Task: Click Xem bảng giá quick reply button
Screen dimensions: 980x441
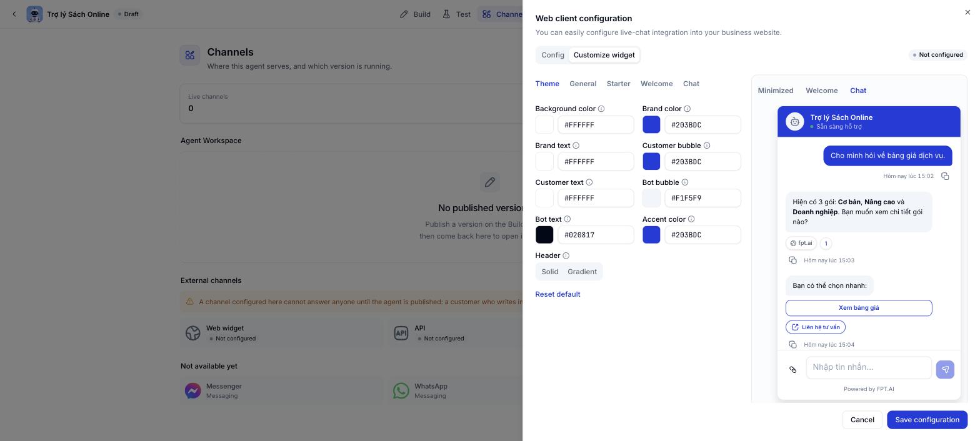Action: (x=859, y=308)
